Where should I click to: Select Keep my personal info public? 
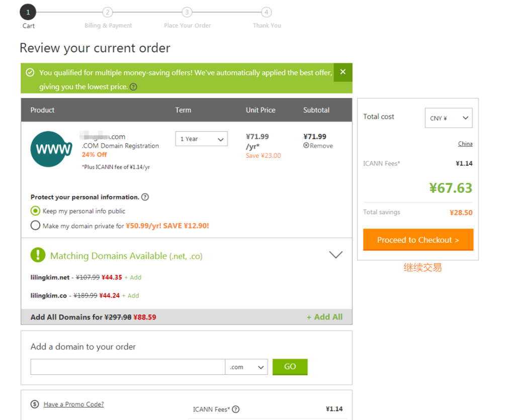pos(35,211)
